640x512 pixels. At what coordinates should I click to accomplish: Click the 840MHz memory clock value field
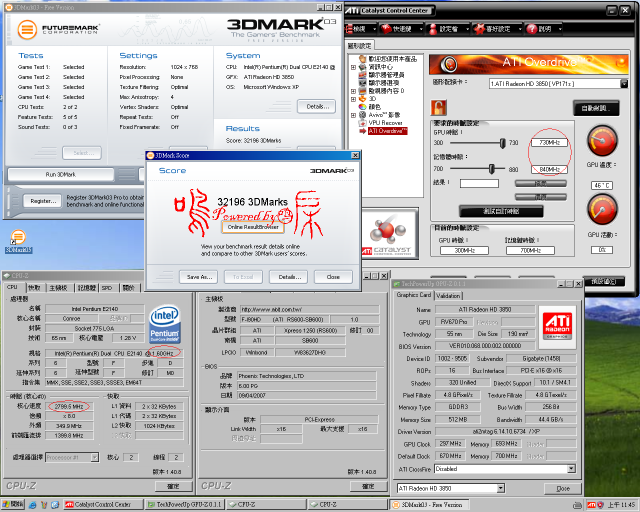coord(549,169)
